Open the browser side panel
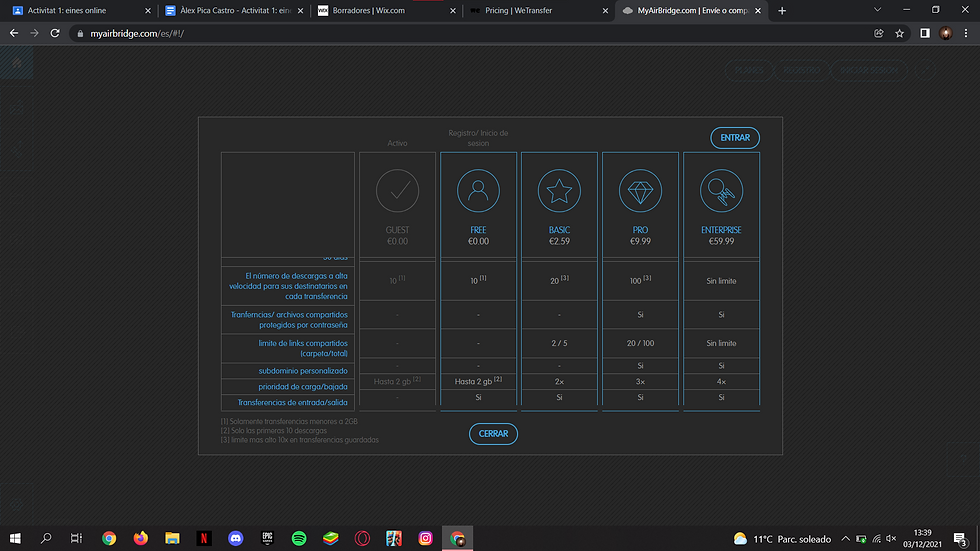The width and height of the screenshot is (980, 551). [x=925, y=33]
